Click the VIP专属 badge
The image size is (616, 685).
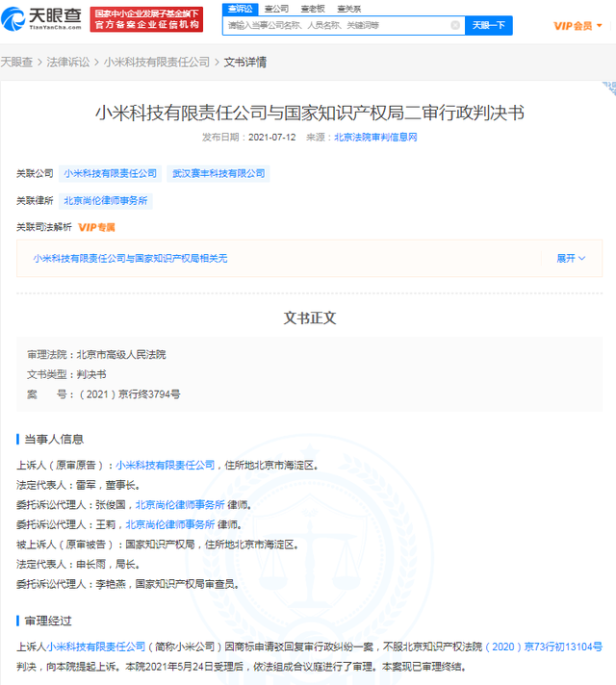coord(96,227)
